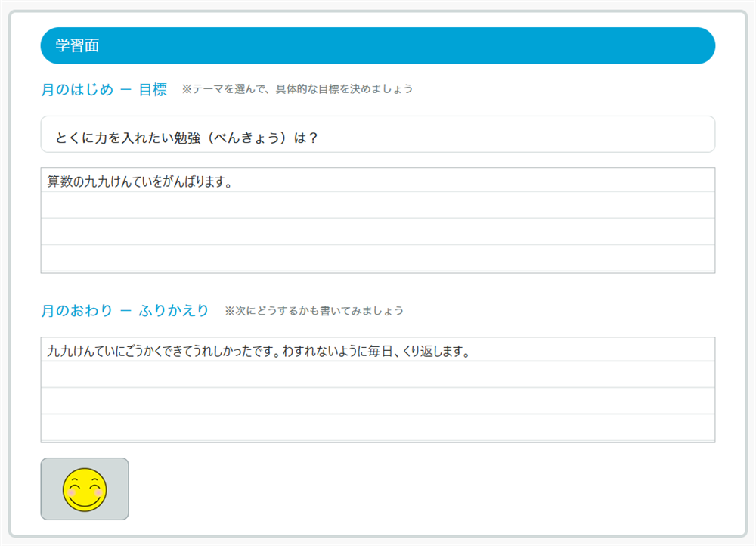Focus the bottom line of reflection area
This screenshot has height=546, width=756.
coord(377,427)
